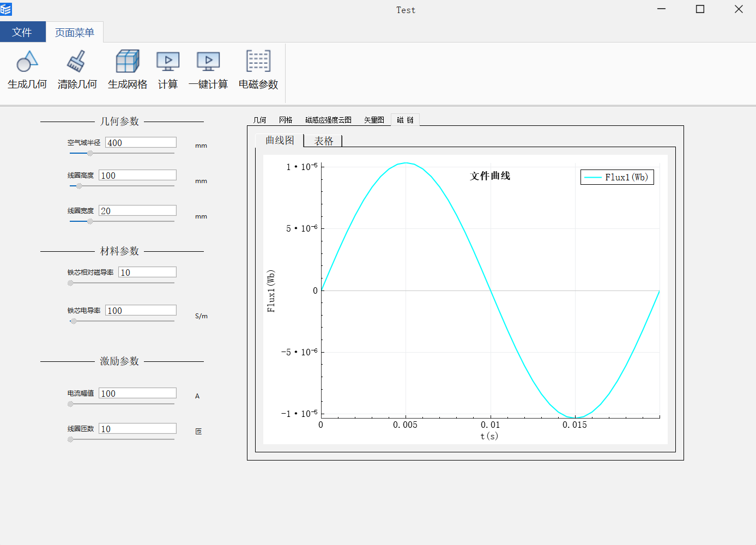Click the 铁芯相对磁导率 slider handle
The width and height of the screenshot is (756, 545).
(x=70, y=283)
